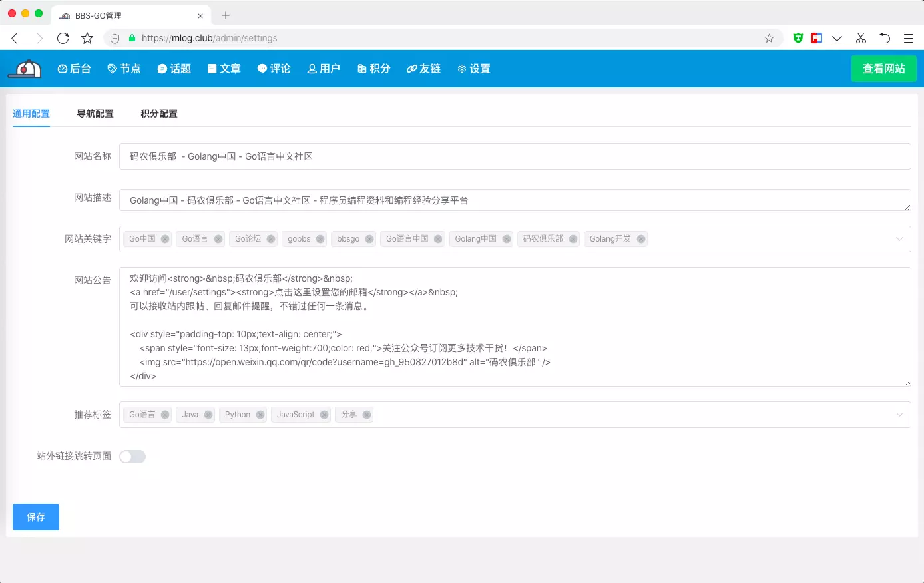
Task: Open the 设置 settings menu
Action: [x=474, y=69]
